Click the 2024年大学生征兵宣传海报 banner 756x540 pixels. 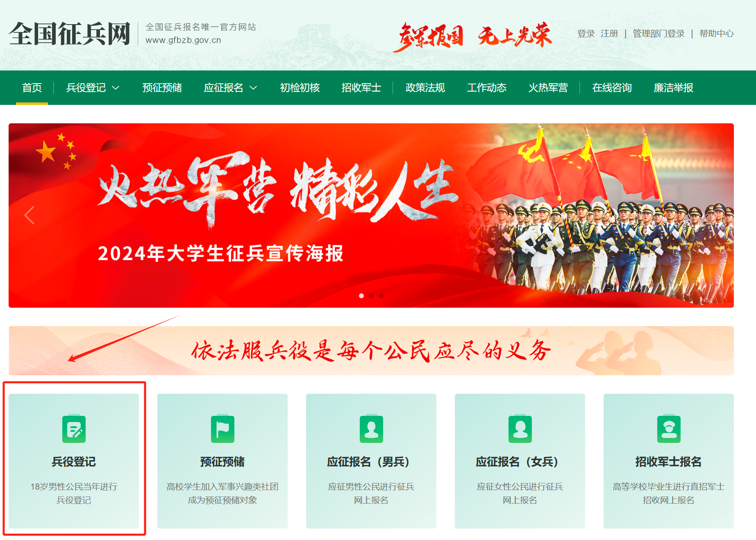point(371,216)
